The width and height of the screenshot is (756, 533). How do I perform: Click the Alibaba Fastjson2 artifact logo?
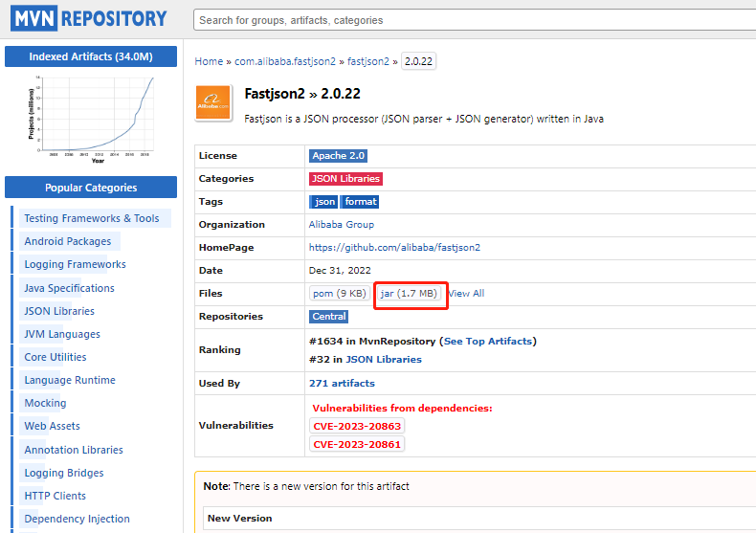213,102
